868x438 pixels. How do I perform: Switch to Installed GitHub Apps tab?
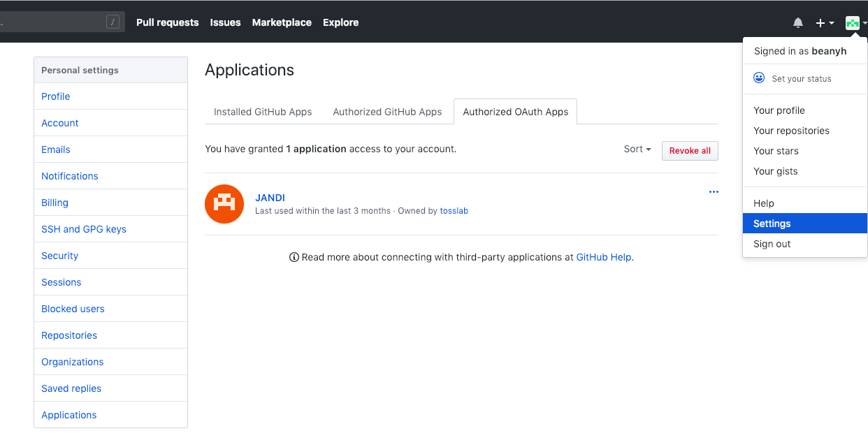[263, 112]
